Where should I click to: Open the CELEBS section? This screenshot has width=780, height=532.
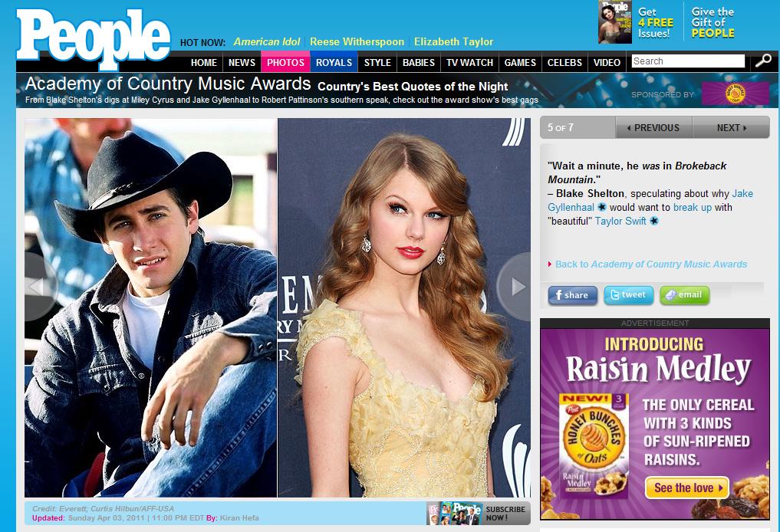[564, 63]
